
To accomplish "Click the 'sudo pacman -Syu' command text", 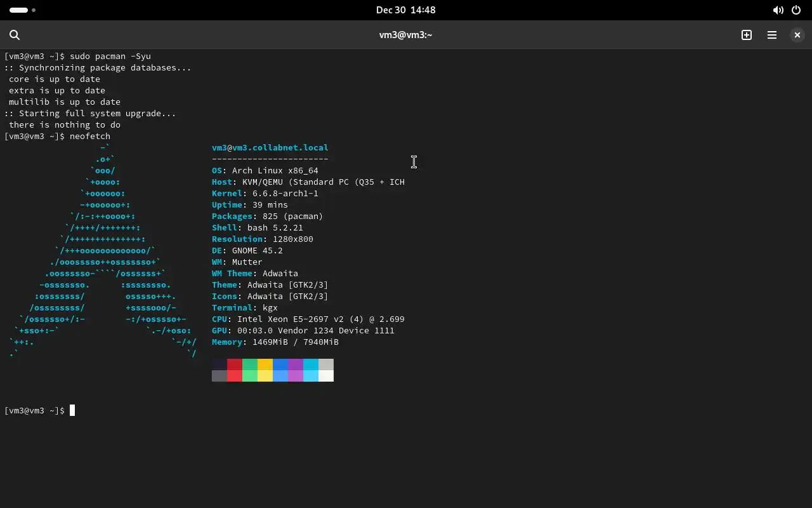I will pos(110,56).
